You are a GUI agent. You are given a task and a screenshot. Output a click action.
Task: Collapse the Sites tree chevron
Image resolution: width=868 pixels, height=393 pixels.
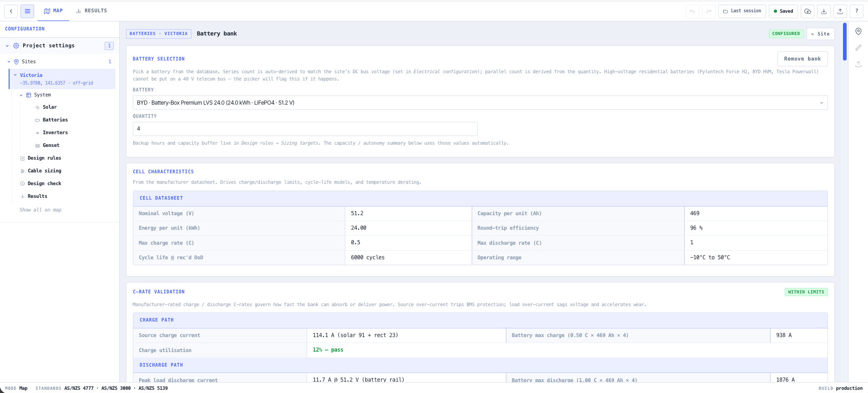click(9, 62)
